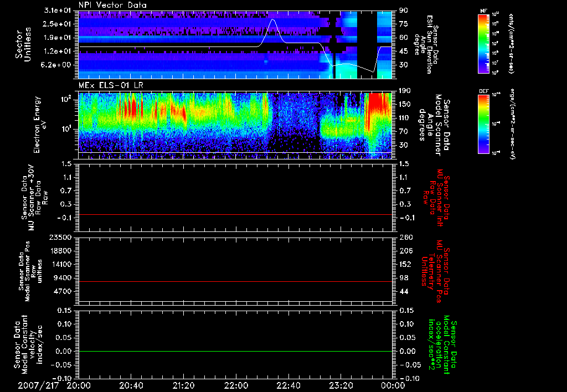Screen dimensions: 567x392
Task: Click the "2007/217" date label
Action: [x=39, y=385]
